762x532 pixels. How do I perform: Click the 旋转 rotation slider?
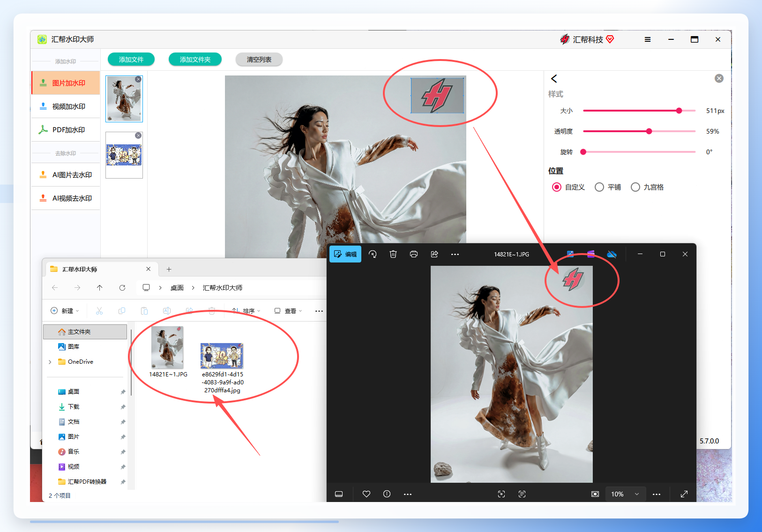[639, 152]
